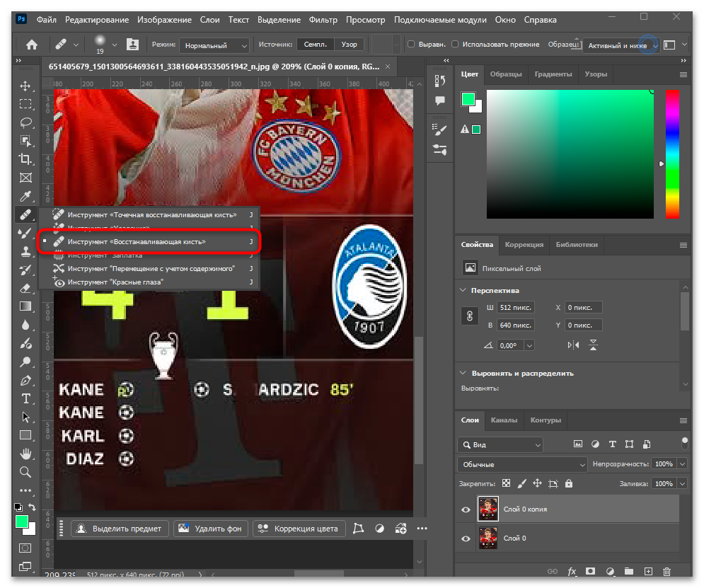Click the vertical hue spectrum slider

pos(672,154)
